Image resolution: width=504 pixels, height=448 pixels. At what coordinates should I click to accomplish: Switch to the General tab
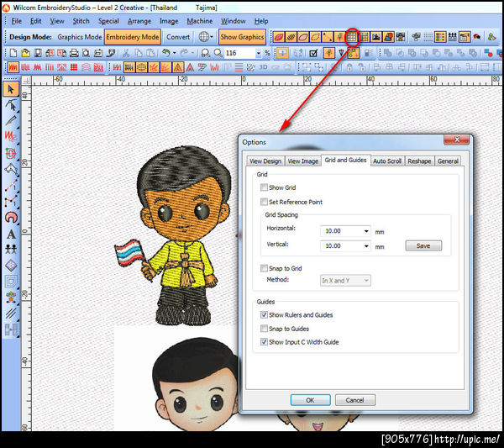click(x=448, y=161)
